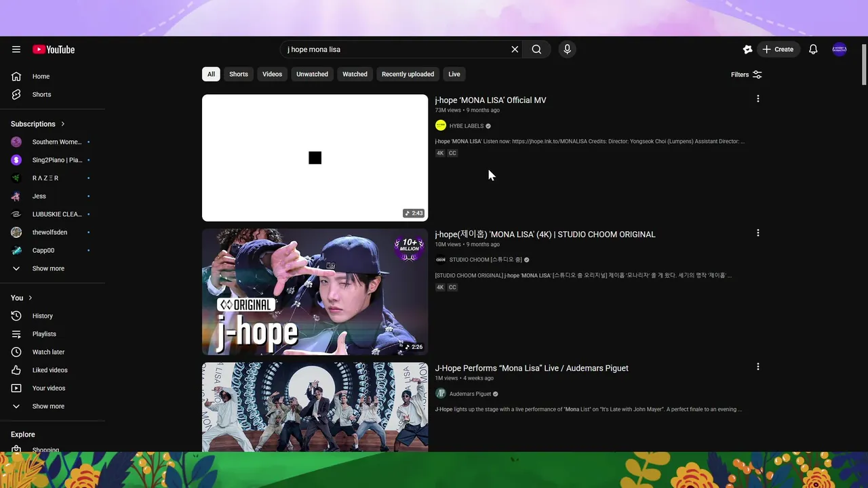
Task: Click the History clock icon
Action: coord(16,316)
